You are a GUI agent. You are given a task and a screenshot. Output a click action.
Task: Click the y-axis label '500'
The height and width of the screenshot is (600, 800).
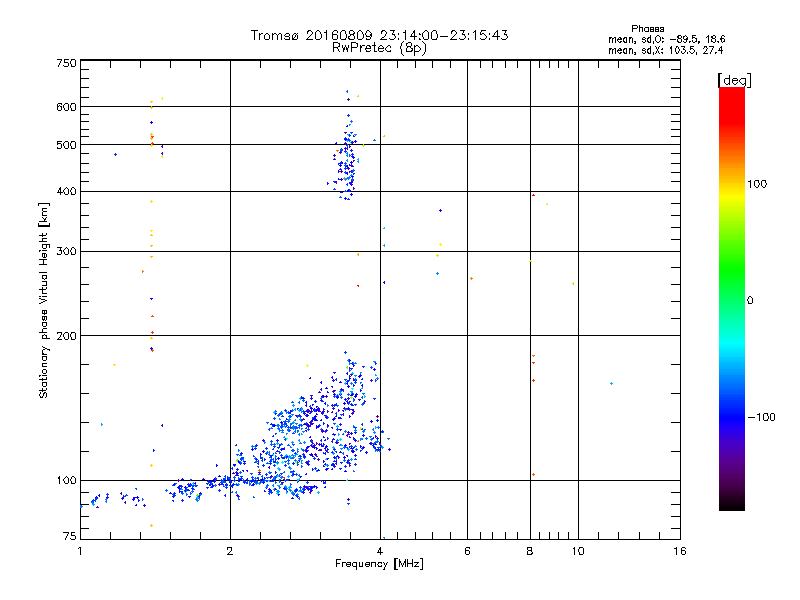pyautogui.click(x=66, y=145)
